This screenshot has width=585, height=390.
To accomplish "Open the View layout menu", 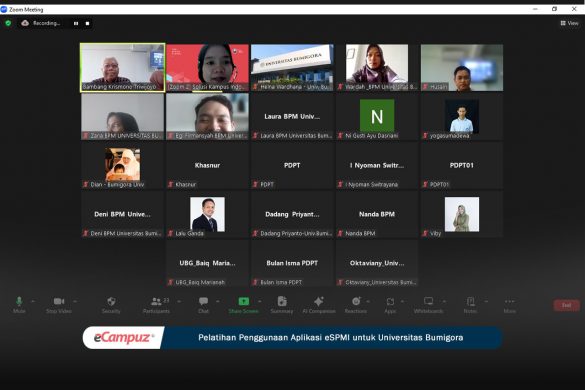I will (x=569, y=23).
